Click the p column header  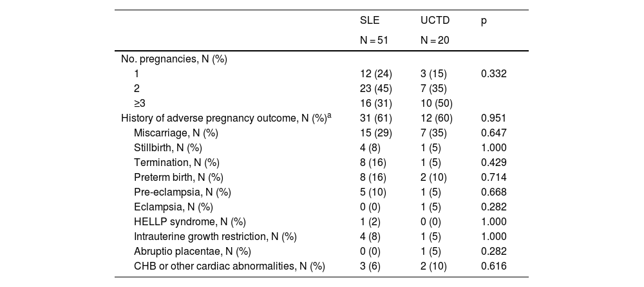pos(484,21)
